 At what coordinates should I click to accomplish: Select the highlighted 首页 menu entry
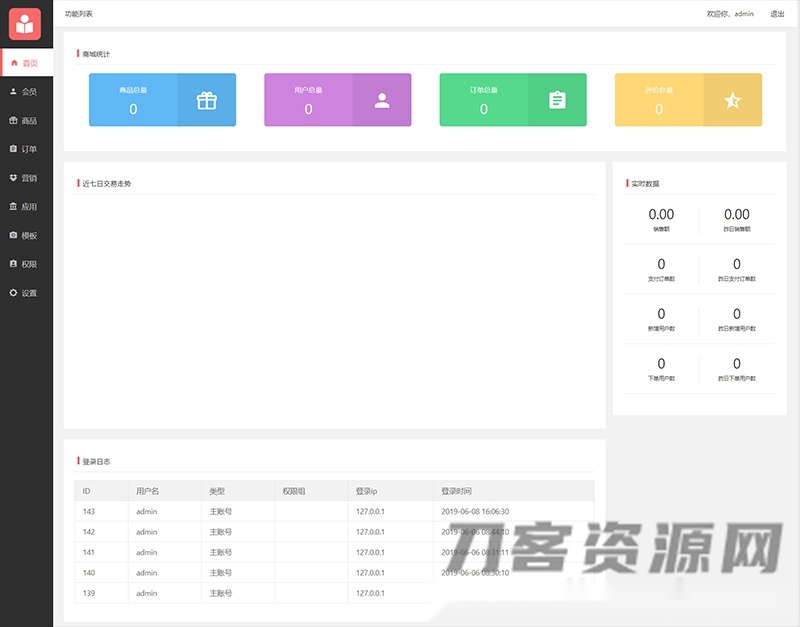pyautogui.click(x=32, y=62)
